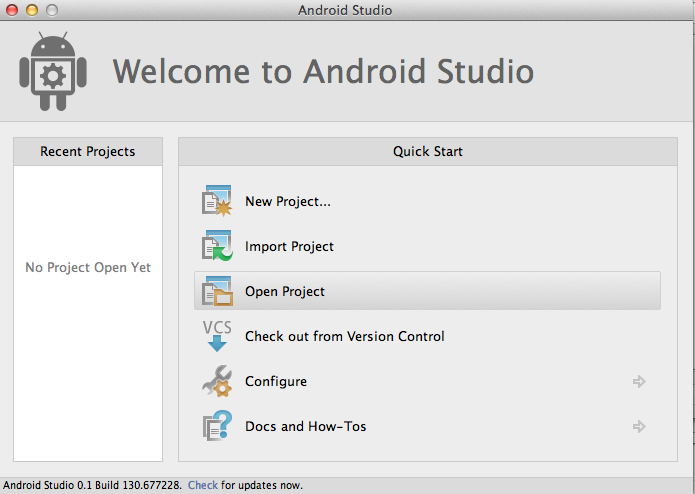Click the Android Studio window title
The image size is (695, 494).
(x=345, y=10)
